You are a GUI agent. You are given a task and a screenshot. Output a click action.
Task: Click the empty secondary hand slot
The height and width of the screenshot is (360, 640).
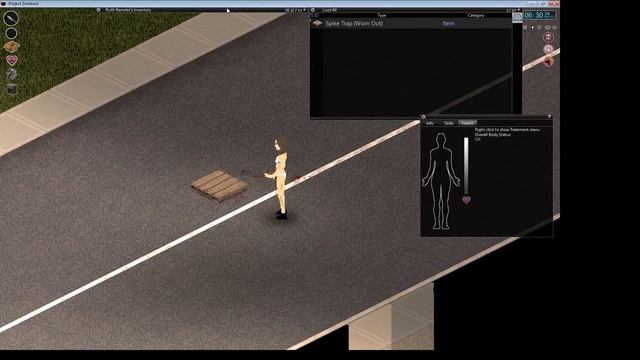coord(11,33)
